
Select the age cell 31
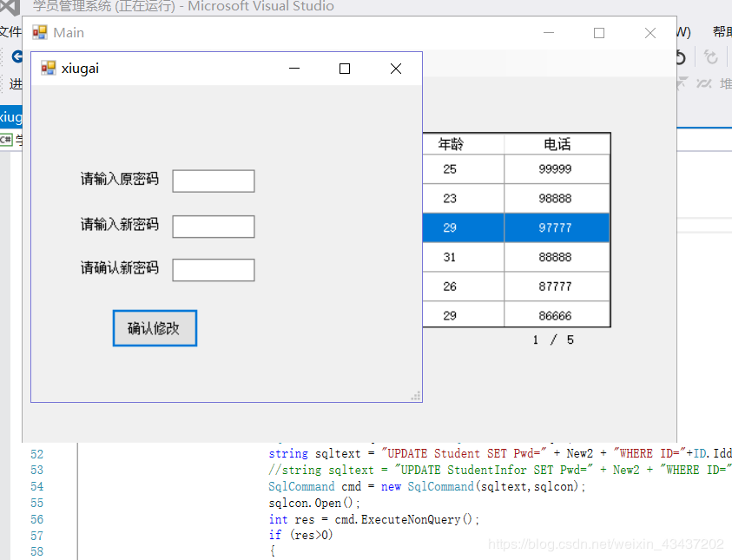tap(463, 257)
